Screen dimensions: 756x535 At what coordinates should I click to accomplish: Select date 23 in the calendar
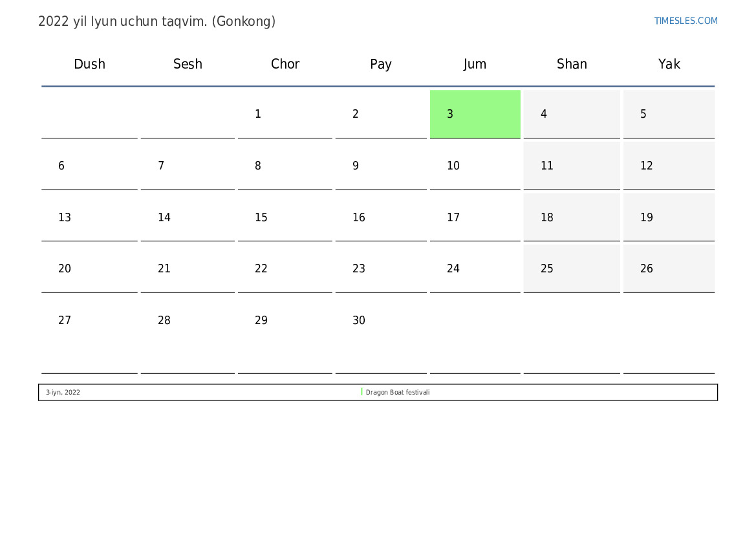coord(381,268)
